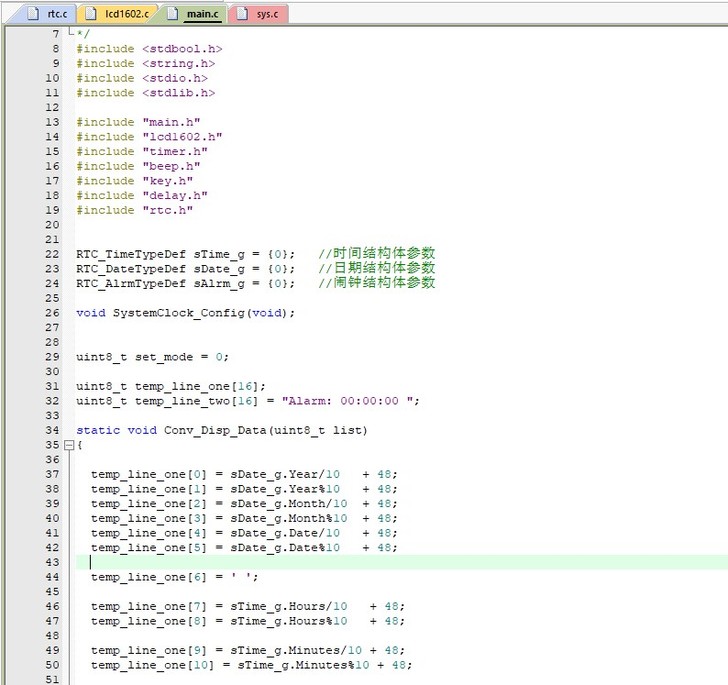Switch to the rtc.c tab

point(46,14)
